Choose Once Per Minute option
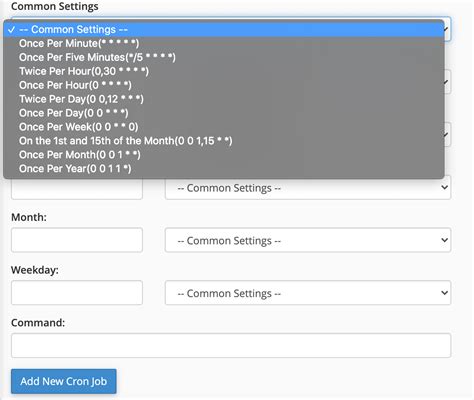 pos(224,43)
